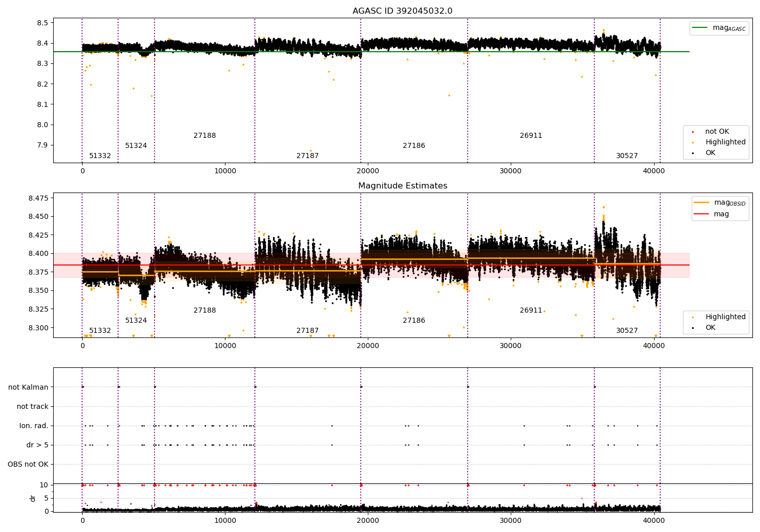Click OBSID label 27186 in middle plot
Viewport: 760px width, 532px height.
(x=414, y=321)
